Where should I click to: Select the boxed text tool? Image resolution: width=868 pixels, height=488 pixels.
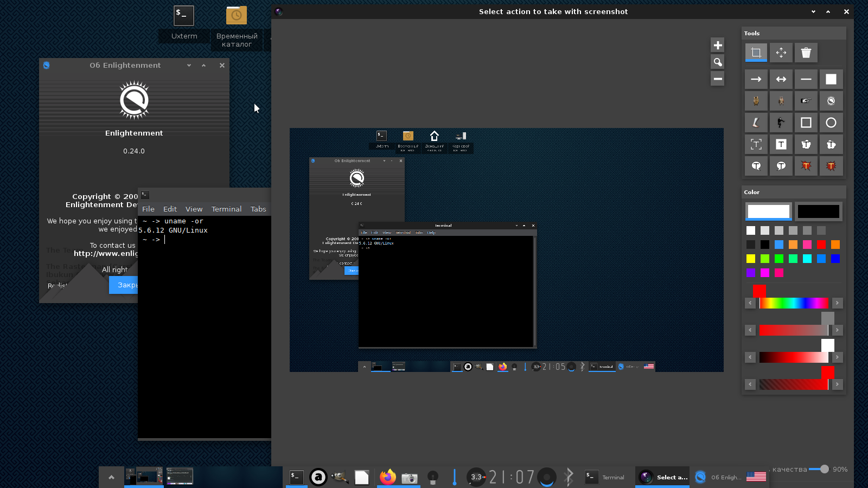point(781,144)
